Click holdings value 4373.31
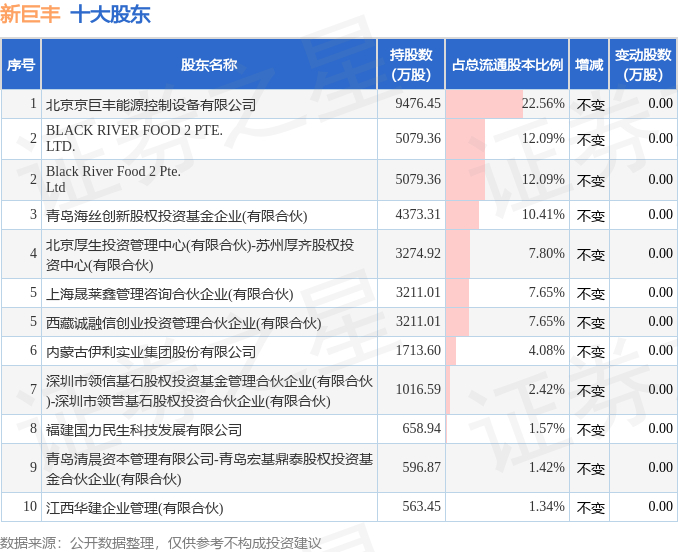This screenshot has width=678, height=552. 418,214
